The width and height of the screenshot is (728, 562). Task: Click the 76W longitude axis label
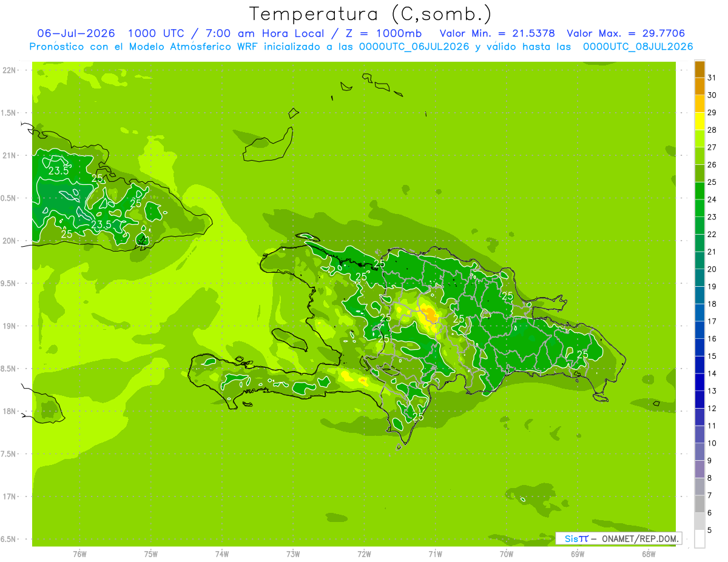[79, 554]
